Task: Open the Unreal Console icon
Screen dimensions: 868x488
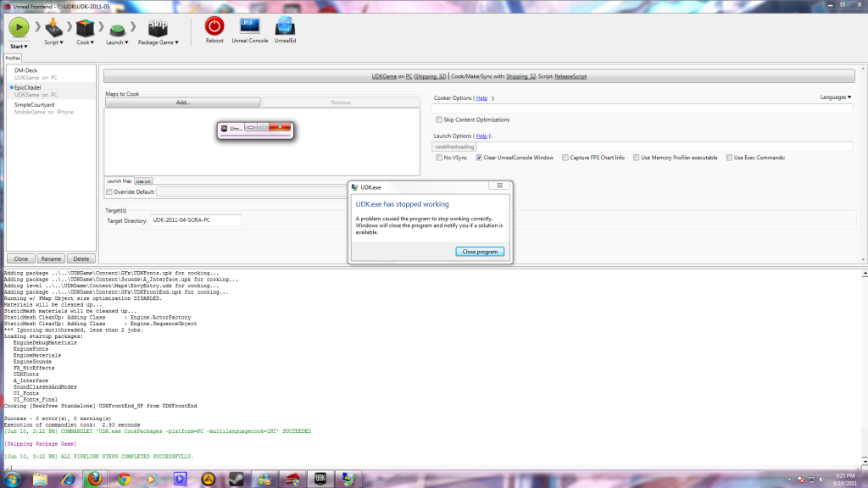Action: click(x=250, y=26)
